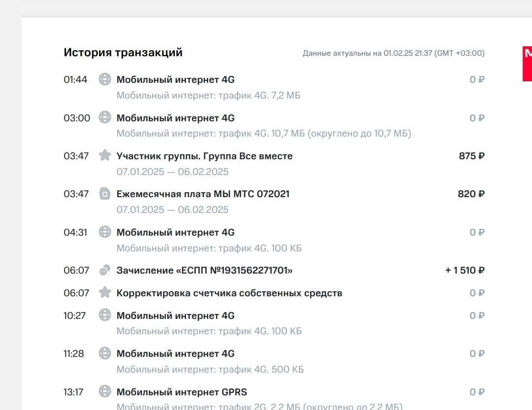Click star icon for Участник группы entry
The height and width of the screenshot is (410, 532).
[x=105, y=155]
